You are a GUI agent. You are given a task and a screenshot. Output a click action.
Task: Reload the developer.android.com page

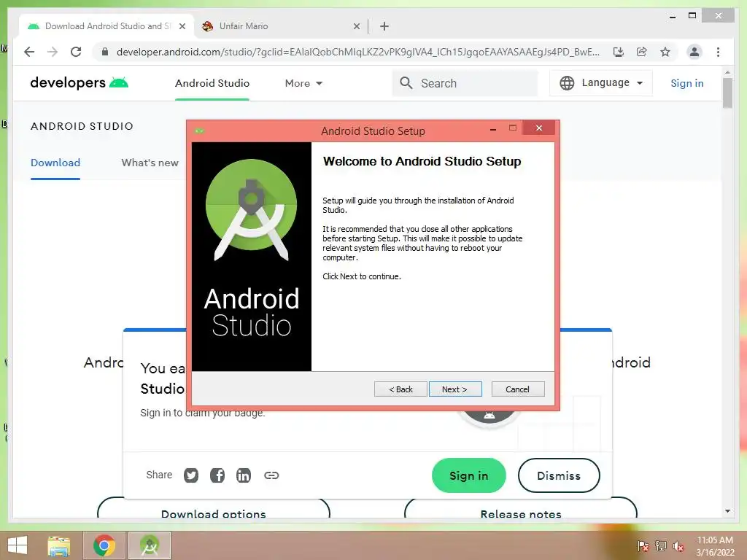76,52
